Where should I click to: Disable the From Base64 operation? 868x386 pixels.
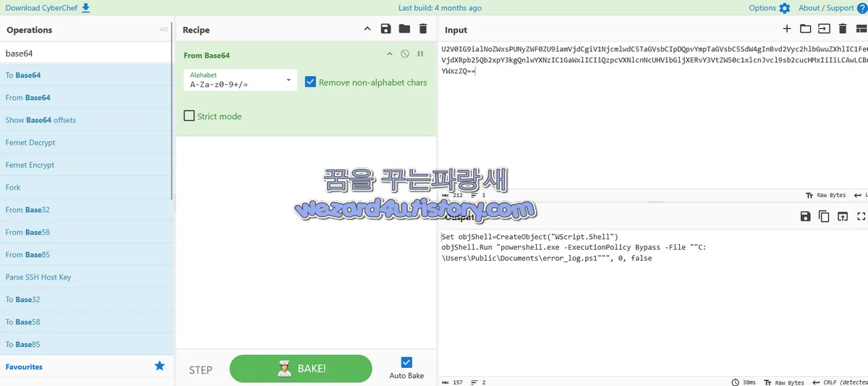pyautogui.click(x=405, y=54)
